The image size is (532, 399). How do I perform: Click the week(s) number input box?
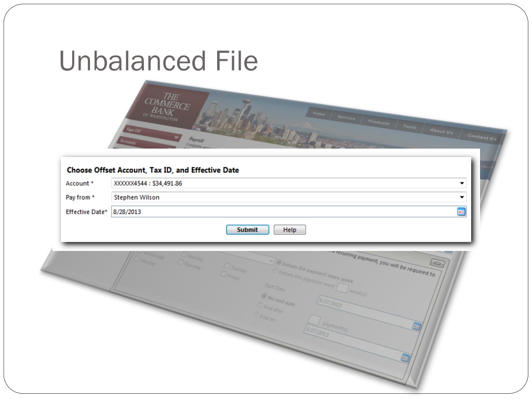click(x=342, y=288)
